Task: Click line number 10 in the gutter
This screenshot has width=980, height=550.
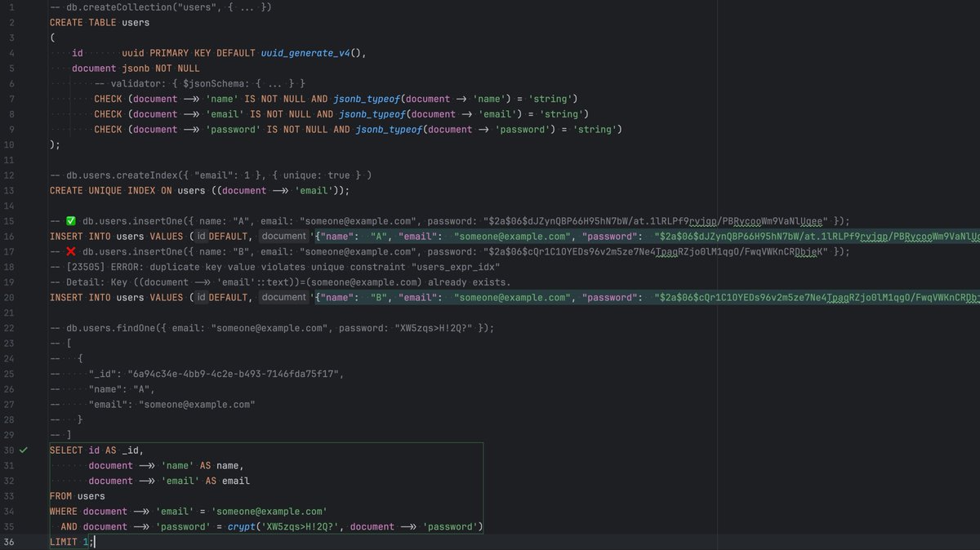Action: (x=9, y=144)
